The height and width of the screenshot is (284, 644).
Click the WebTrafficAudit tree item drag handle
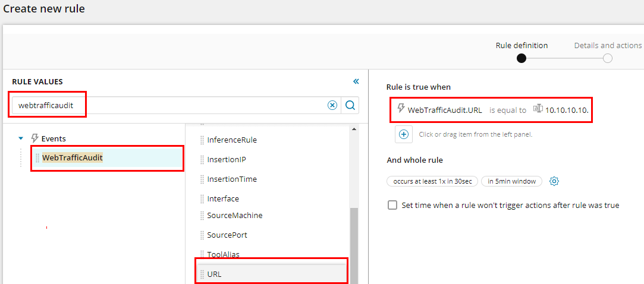(37, 158)
